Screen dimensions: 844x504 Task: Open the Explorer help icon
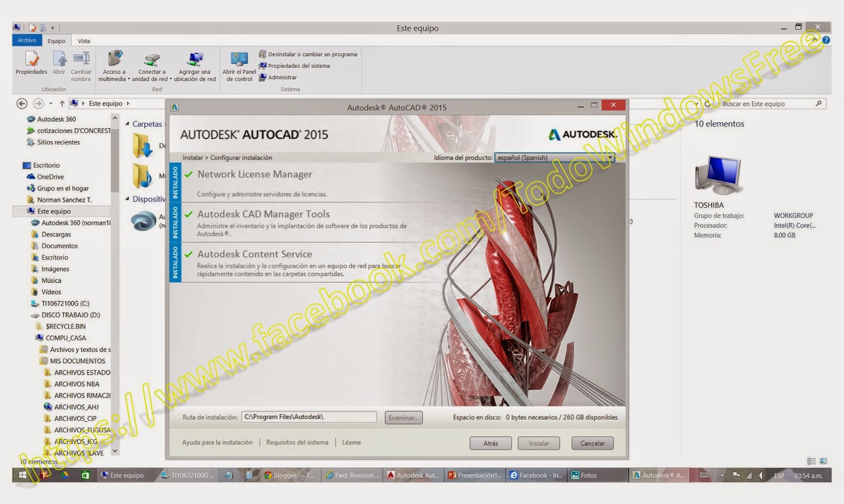(x=826, y=40)
